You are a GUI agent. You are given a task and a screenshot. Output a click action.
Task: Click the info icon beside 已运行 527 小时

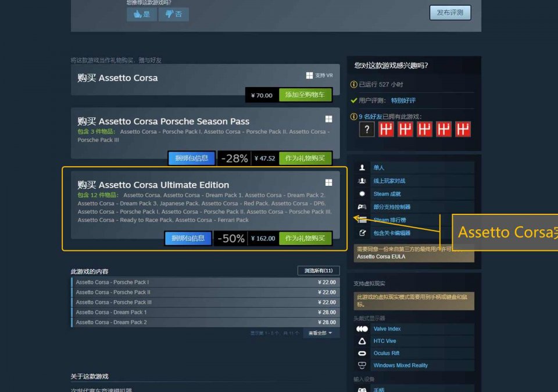[354, 84]
